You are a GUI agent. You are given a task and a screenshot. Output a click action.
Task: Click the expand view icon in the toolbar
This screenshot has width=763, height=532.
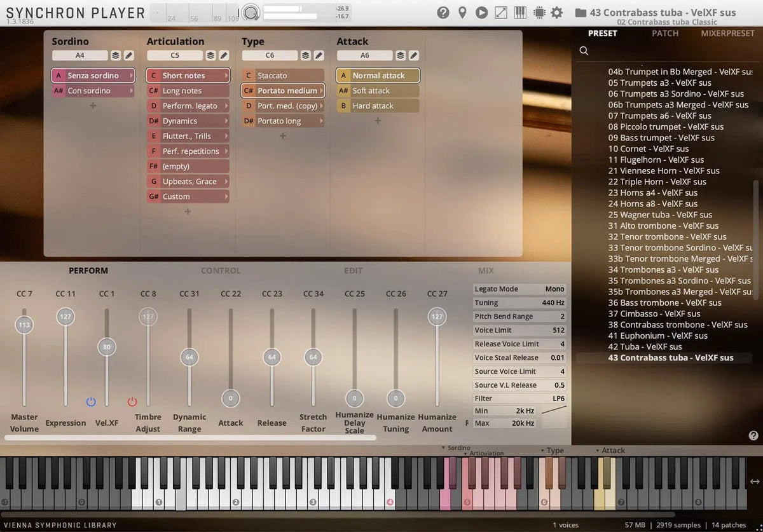click(500, 12)
